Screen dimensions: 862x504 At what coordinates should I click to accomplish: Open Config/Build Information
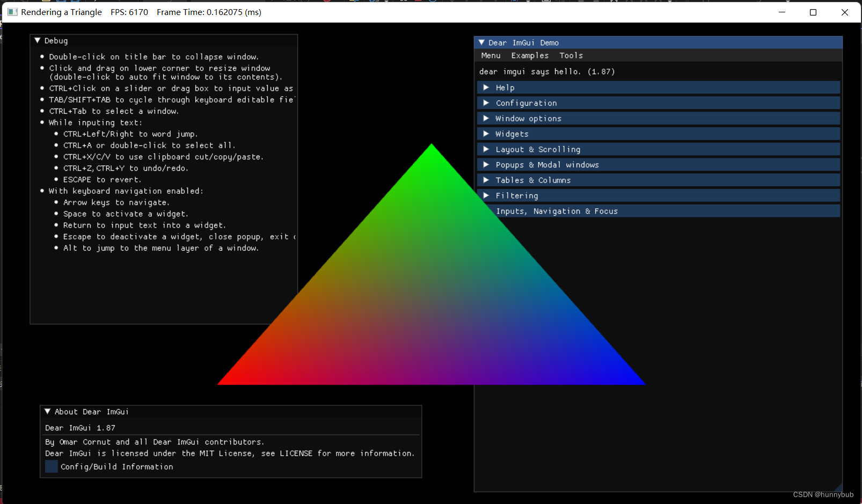pyautogui.click(x=51, y=466)
